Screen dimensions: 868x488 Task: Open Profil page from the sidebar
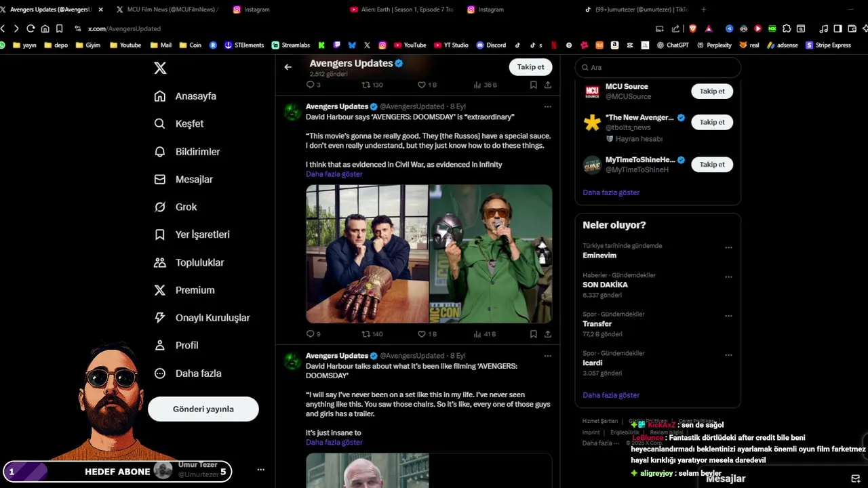[x=176, y=346]
